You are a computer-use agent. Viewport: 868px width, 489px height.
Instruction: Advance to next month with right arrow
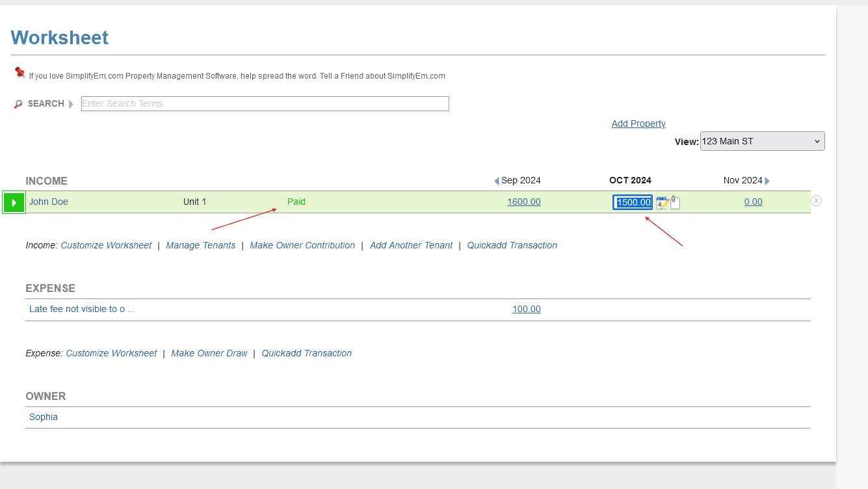click(767, 181)
